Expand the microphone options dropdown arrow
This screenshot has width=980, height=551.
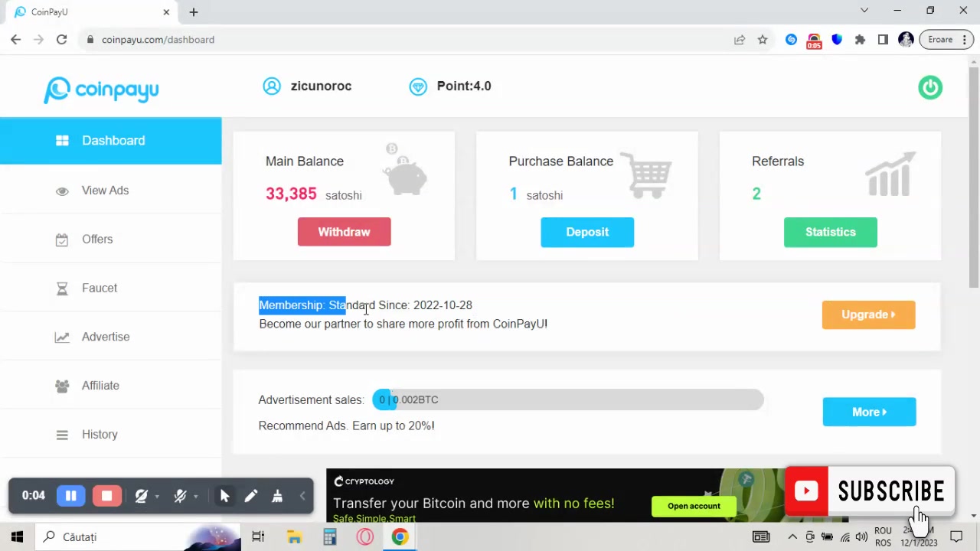coord(196,497)
